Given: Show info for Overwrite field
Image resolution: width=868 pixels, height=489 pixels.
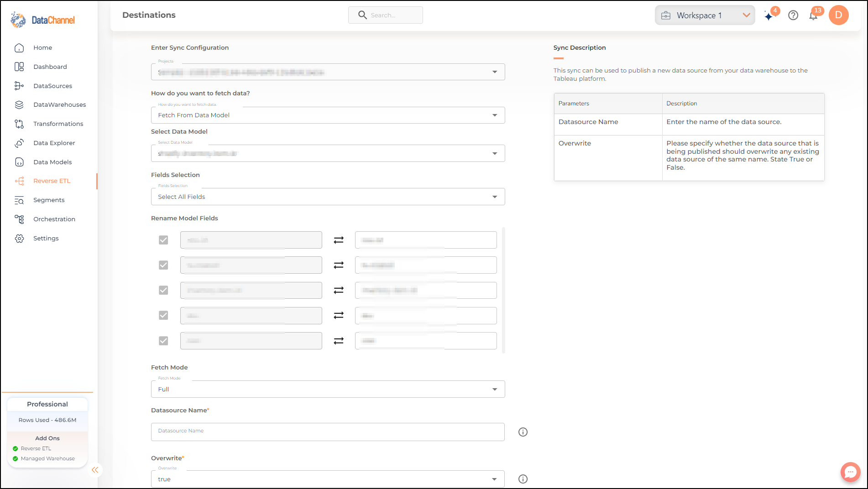Looking at the screenshot, I should pyautogui.click(x=523, y=479).
